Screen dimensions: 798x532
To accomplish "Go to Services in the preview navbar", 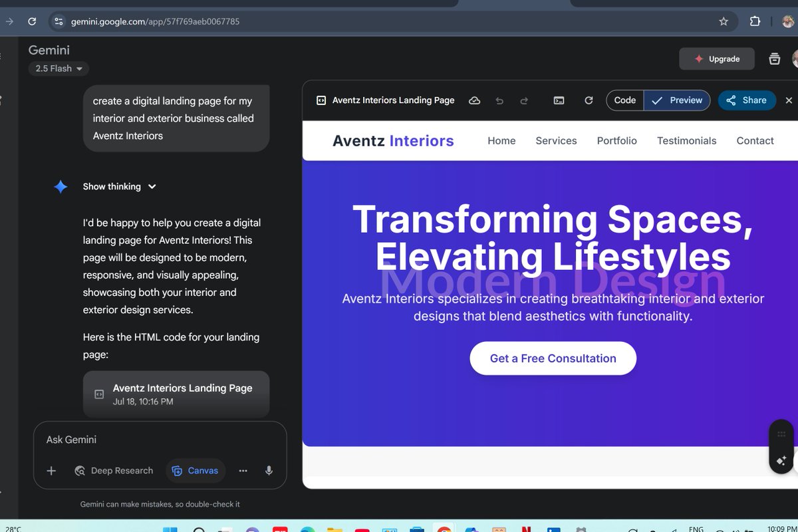I will click(x=556, y=141).
